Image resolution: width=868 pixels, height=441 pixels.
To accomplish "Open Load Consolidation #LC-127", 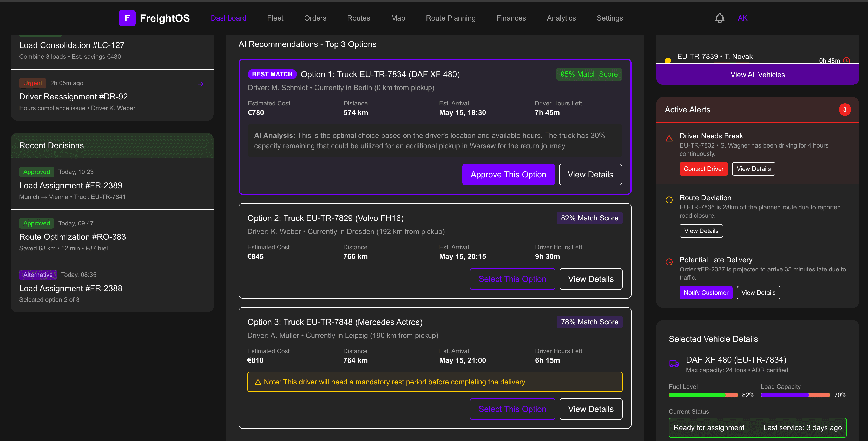I will coord(71,45).
